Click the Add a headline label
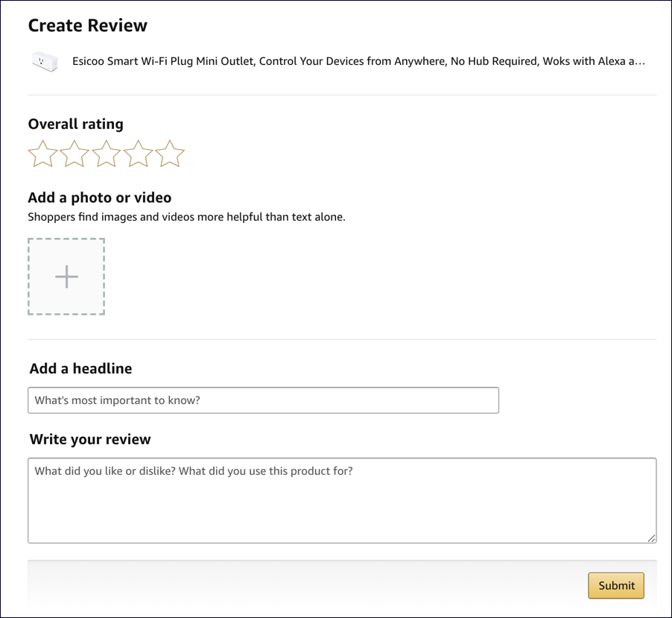Screen dimensions: 672x618 (80, 369)
